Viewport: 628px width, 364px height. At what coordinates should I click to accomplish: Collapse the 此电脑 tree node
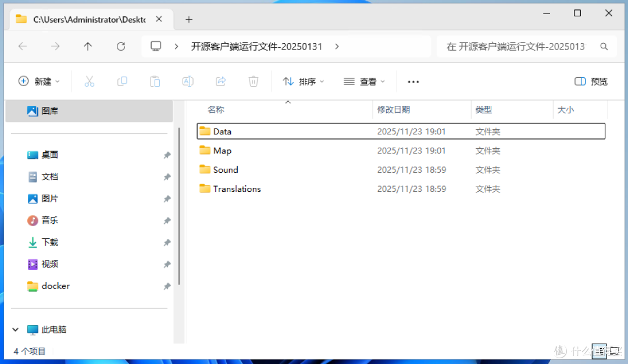[15, 330]
